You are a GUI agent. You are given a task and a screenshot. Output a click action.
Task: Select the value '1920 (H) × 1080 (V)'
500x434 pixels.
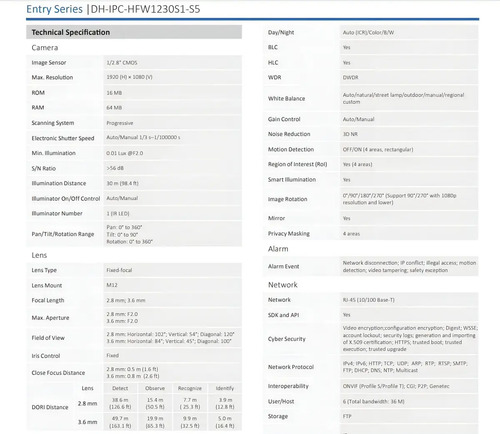[129, 77]
